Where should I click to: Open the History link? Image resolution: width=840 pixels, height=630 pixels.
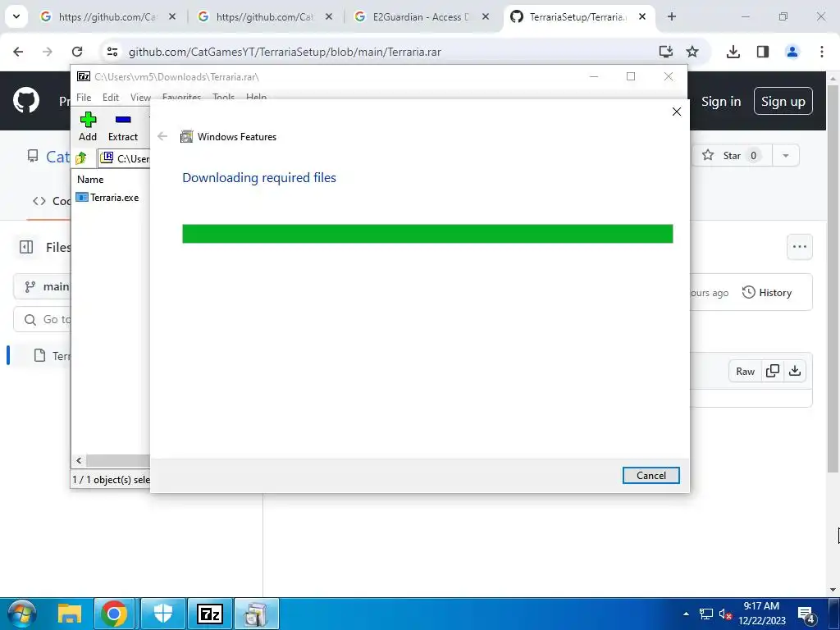767,293
